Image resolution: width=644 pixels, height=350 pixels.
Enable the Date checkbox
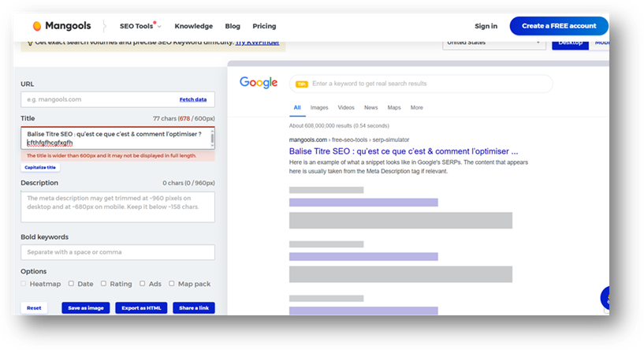(71, 284)
